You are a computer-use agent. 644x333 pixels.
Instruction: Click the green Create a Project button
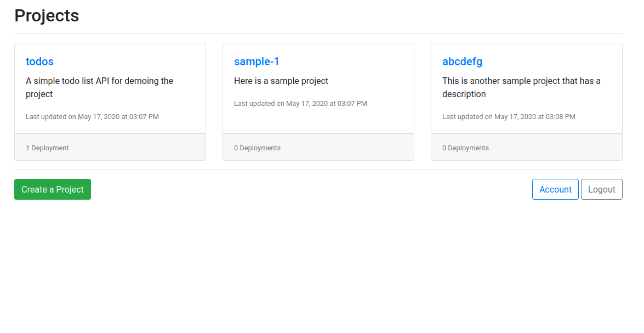53,189
